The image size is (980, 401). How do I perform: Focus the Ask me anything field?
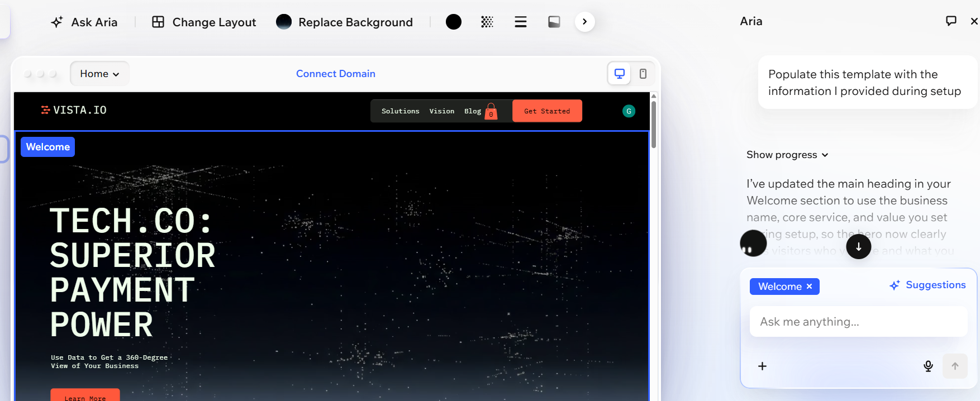(858, 322)
